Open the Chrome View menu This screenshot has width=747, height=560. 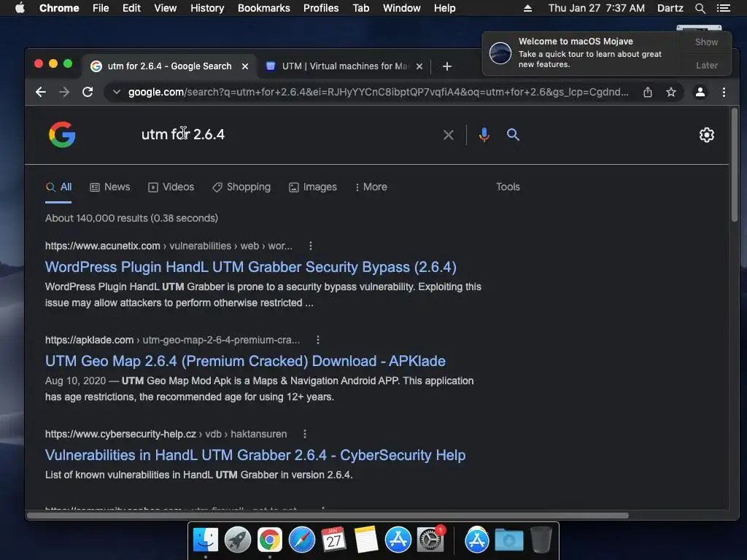tap(166, 8)
